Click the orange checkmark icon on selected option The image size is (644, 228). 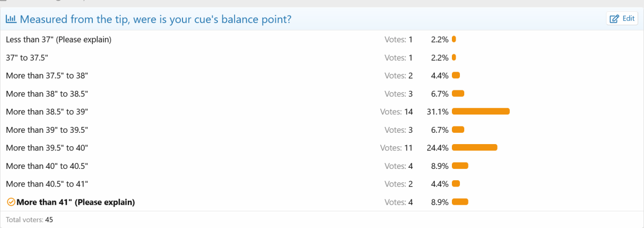[11, 202]
